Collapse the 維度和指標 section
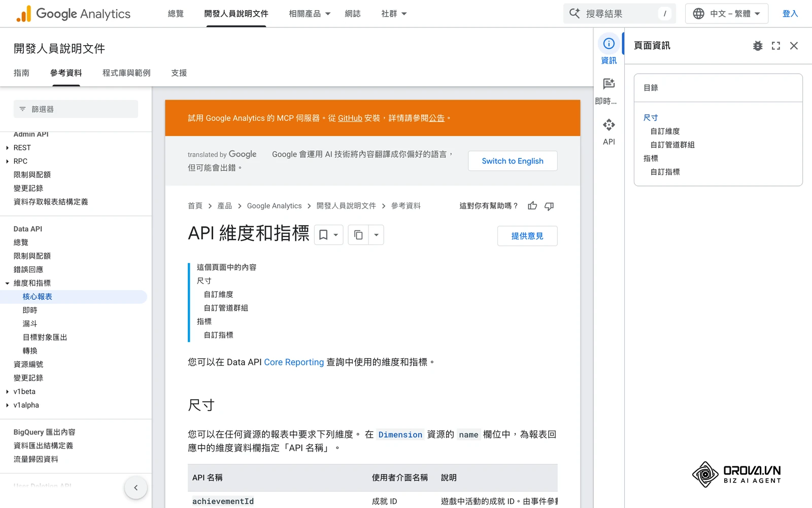 [x=8, y=283]
